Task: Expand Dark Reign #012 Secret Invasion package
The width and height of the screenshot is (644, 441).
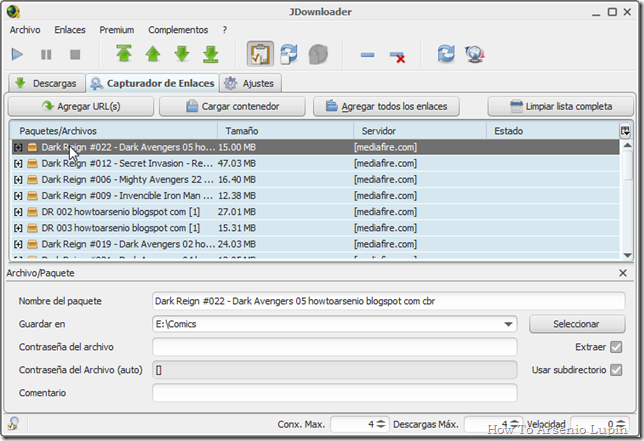Action: (18, 163)
